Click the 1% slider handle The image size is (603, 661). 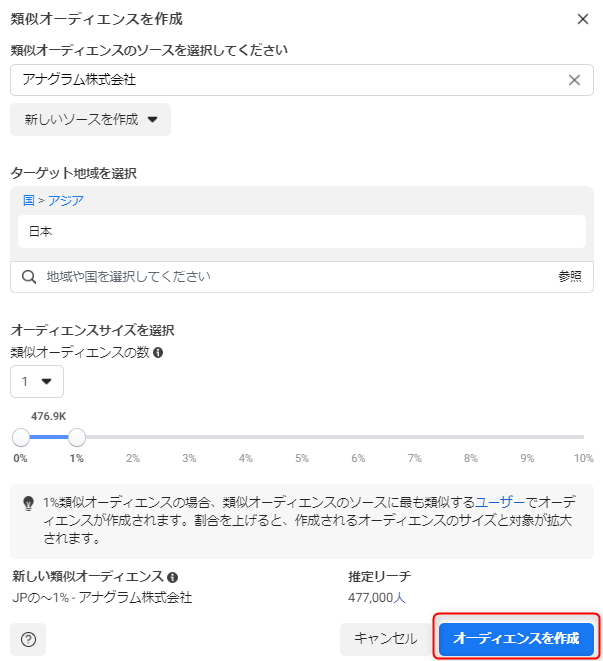click(x=77, y=436)
